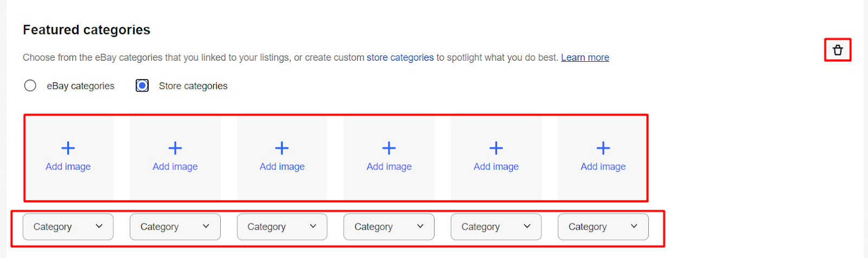Open the store categories link
The width and height of the screenshot is (868, 258).
click(x=400, y=57)
